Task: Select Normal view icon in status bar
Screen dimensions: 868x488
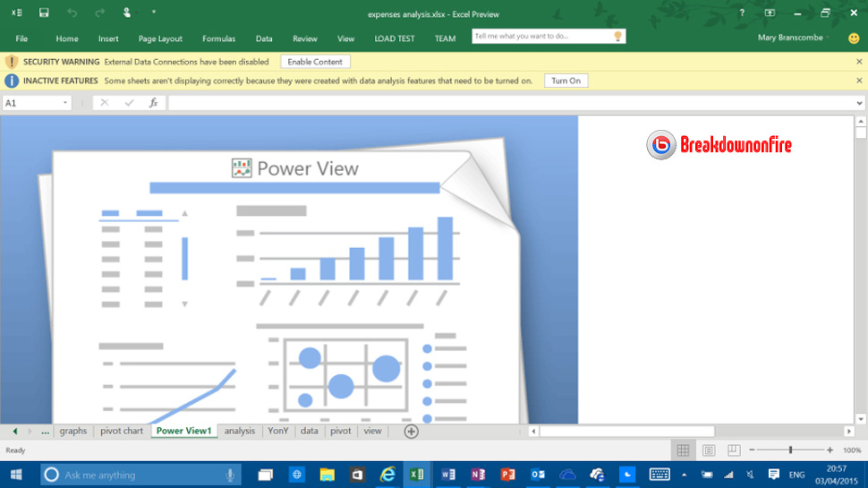Action: (x=683, y=450)
